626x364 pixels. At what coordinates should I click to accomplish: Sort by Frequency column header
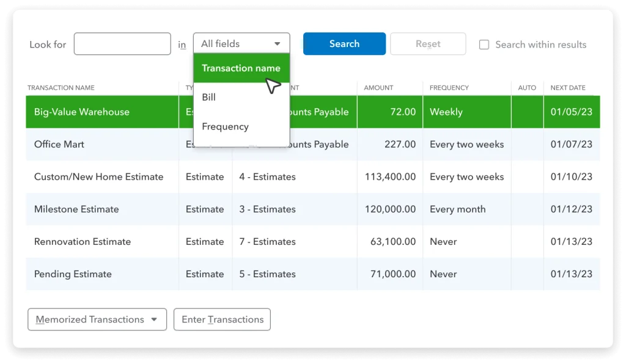click(x=449, y=88)
